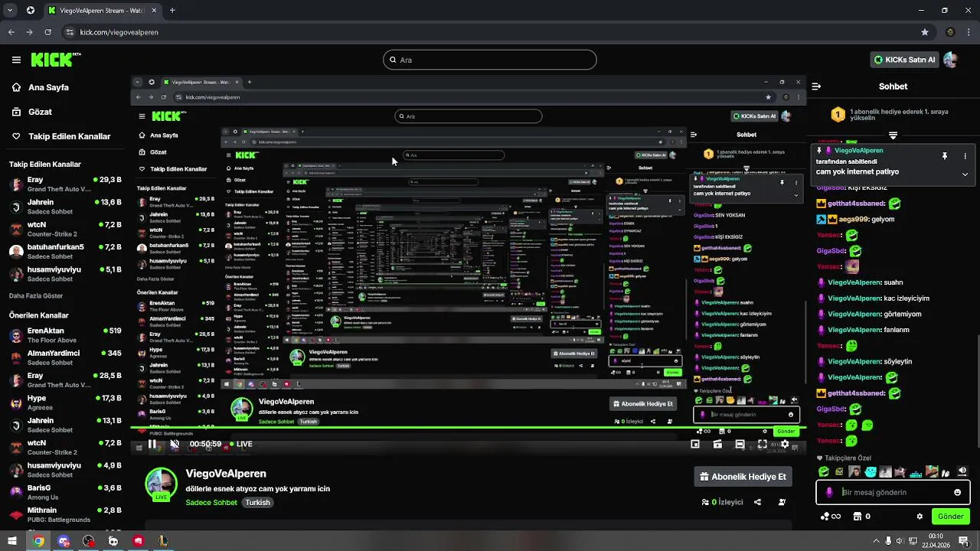Toggle theater mode in the player controls
The width and height of the screenshot is (980, 551).
[x=740, y=444]
